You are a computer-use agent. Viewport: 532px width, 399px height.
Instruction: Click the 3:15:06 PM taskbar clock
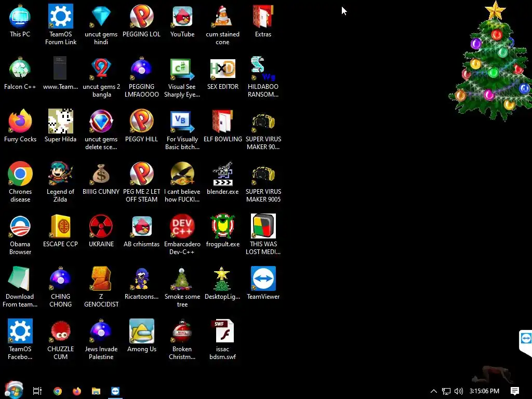pyautogui.click(x=484, y=391)
